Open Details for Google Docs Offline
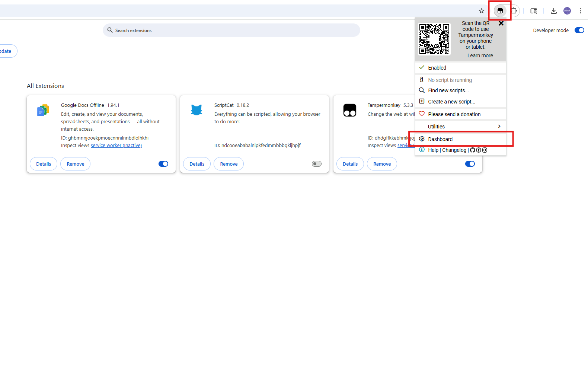Viewport: 588px width, 370px height. 44,164
